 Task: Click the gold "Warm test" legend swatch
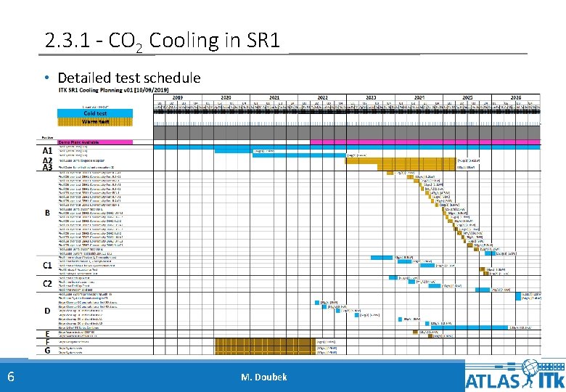[95, 122]
